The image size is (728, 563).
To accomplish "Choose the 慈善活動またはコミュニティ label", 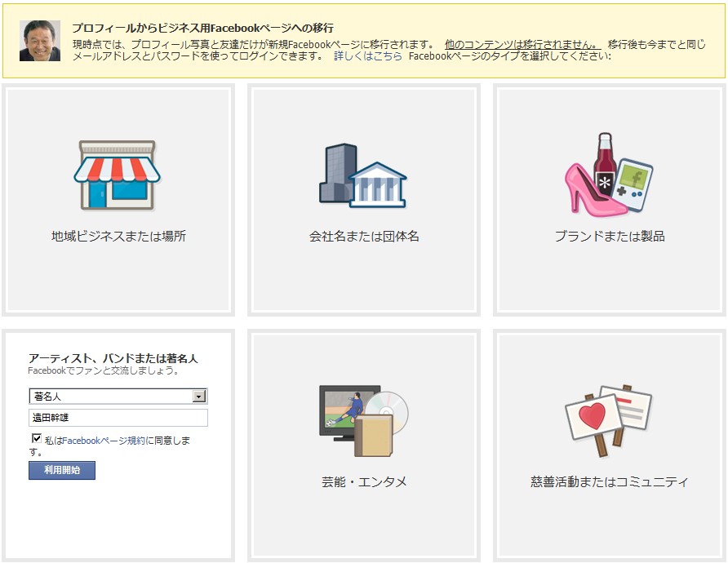I will coord(610,482).
